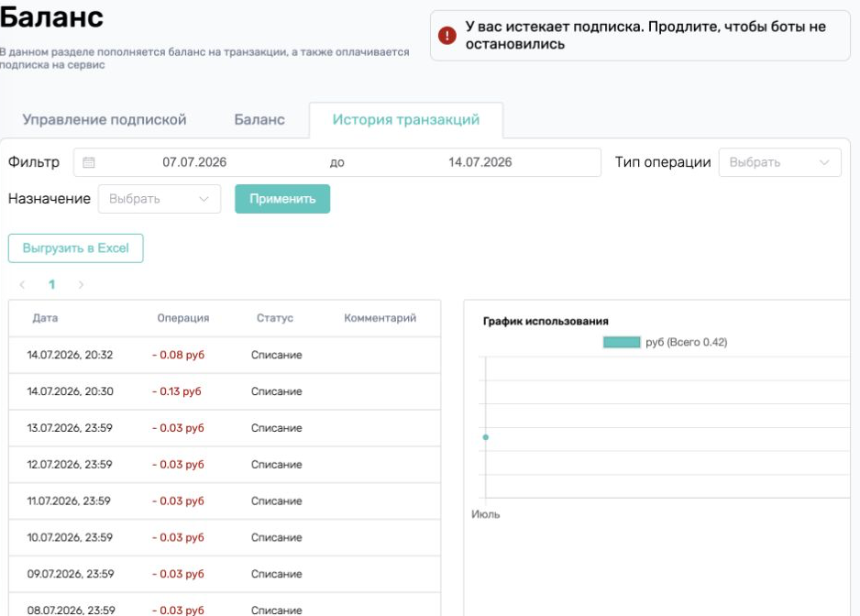Select the row dated 14.07.2026, 20:30
This screenshot has height=616, width=860.
[x=225, y=391]
